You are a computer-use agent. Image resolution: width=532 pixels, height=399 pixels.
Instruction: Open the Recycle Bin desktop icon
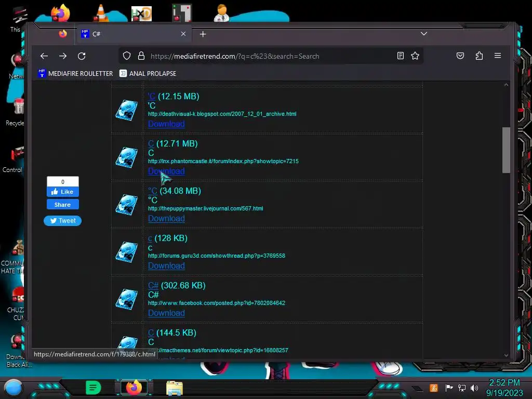coord(17,110)
